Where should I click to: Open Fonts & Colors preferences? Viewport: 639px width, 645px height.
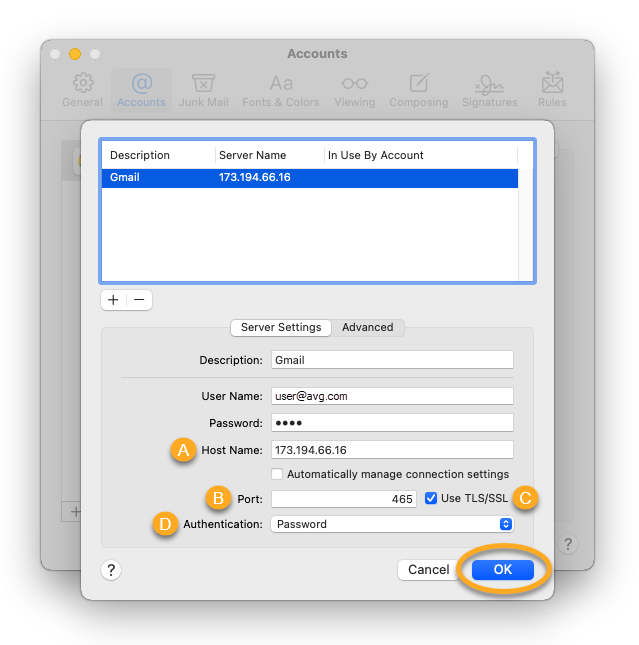pos(281,84)
